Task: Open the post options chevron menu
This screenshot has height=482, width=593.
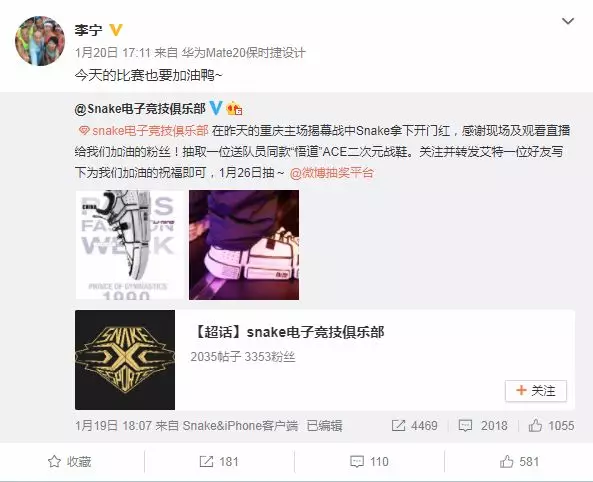Action: [568, 21]
